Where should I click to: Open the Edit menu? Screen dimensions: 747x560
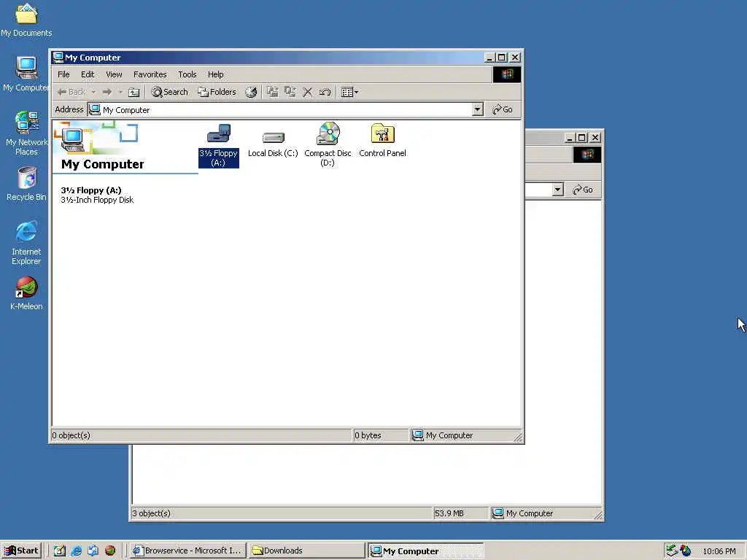tap(88, 74)
